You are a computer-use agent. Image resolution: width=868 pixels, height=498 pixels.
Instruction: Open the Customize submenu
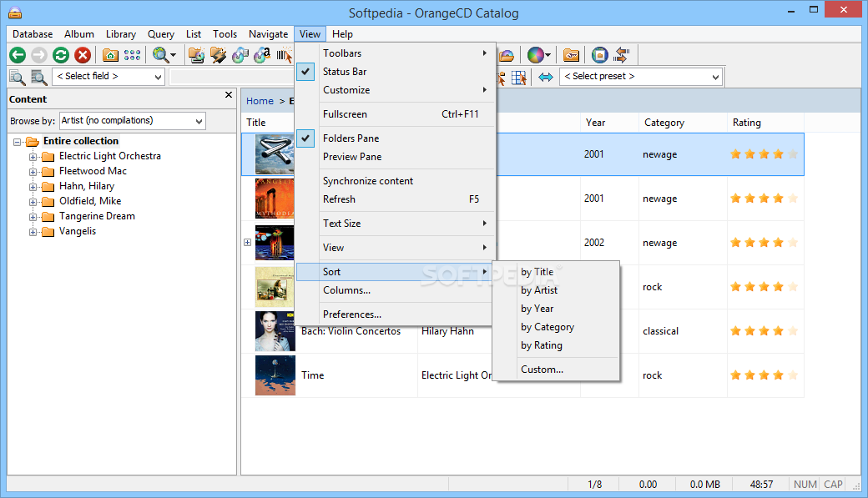coord(396,89)
